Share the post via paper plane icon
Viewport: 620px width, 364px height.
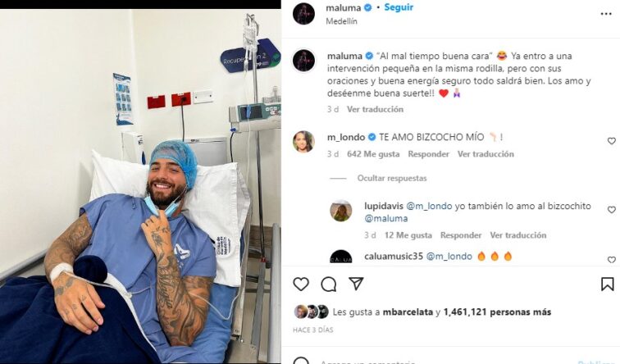pyautogui.click(x=356, y=284)
